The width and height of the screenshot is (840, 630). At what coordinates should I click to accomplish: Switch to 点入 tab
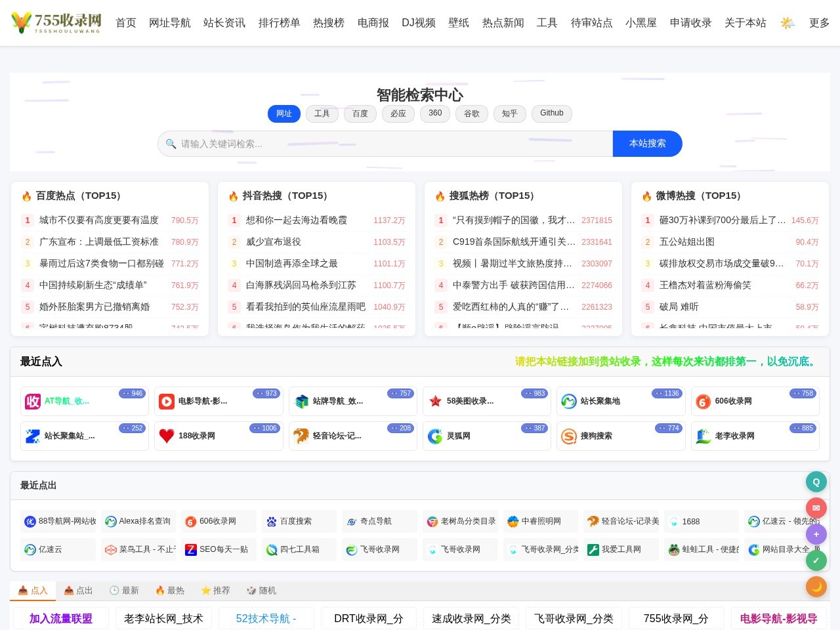point(33,591)
